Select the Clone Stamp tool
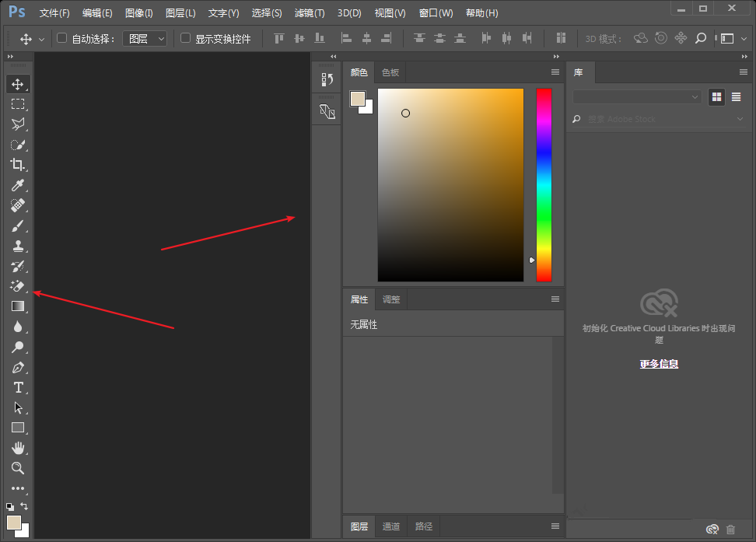Viewport: 756px width, 542px height. tap(17, 246)
